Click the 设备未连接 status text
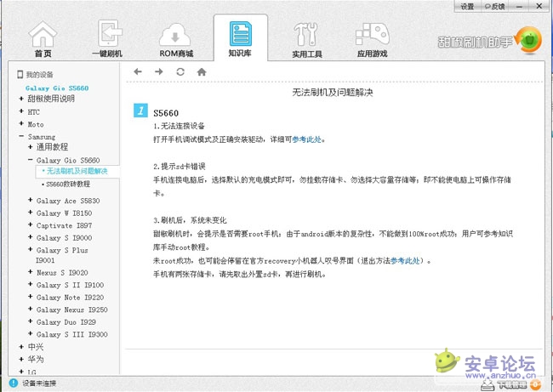Image resolution: width=553 pixels, height=392 pixels. [x=39, y=383]
